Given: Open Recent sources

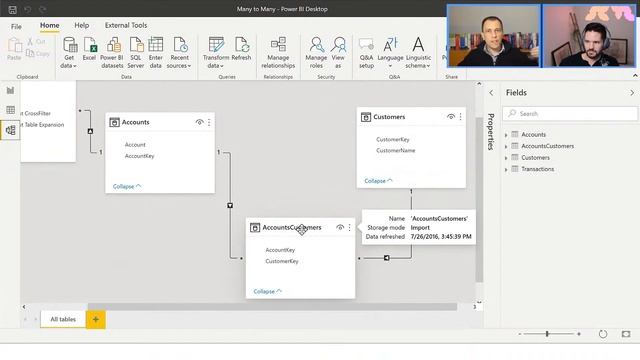Looking at the screenshot, I should coord(179,52).
